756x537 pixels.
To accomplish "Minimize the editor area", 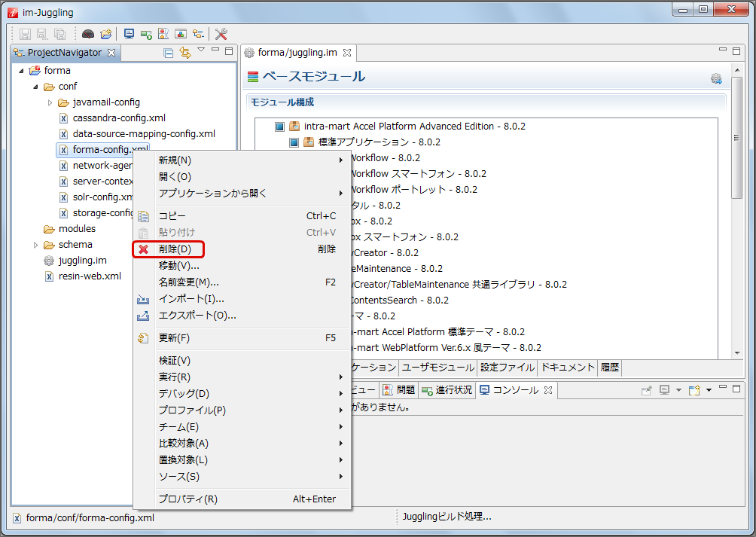I will coord(723,49).
